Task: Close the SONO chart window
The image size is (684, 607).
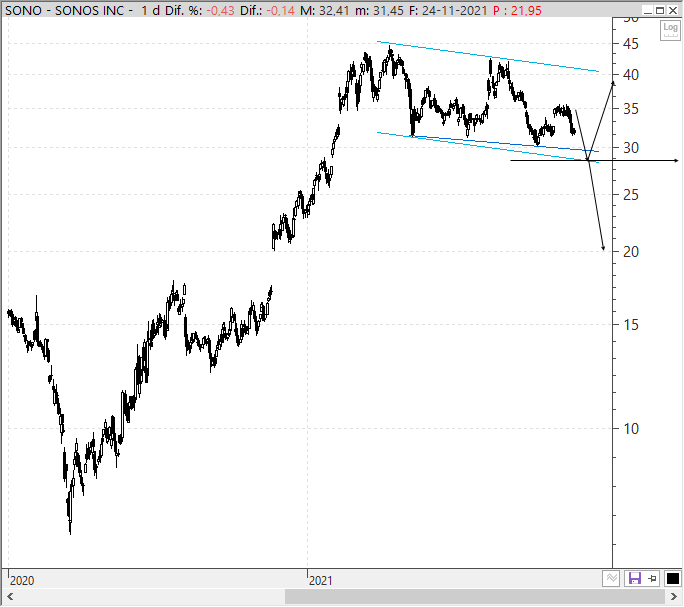Action: (673, 10)
